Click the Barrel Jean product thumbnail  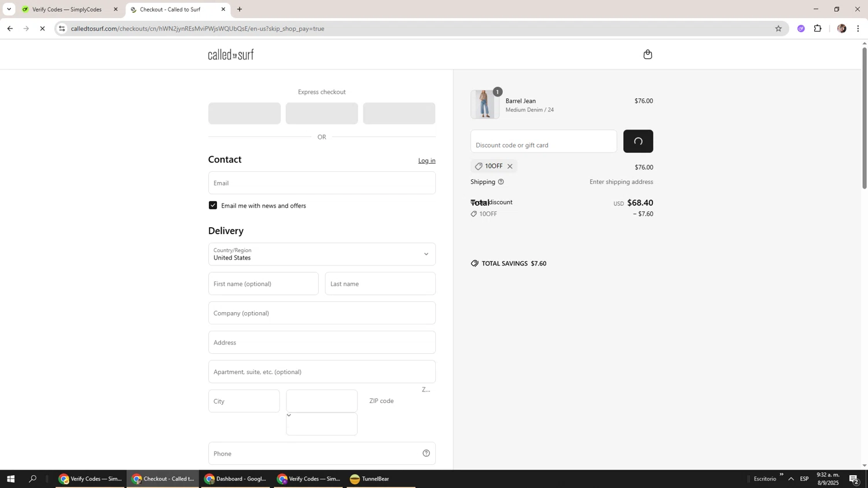point(485,105)
